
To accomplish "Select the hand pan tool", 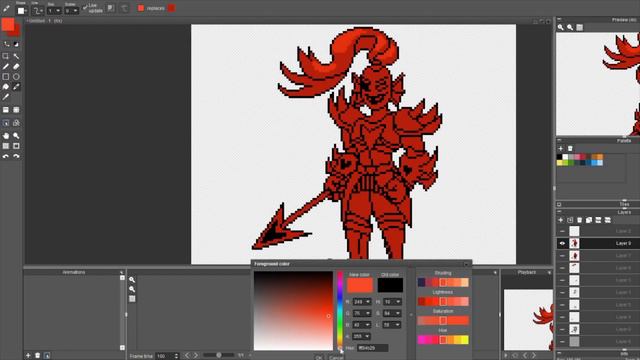I will 6,136.
